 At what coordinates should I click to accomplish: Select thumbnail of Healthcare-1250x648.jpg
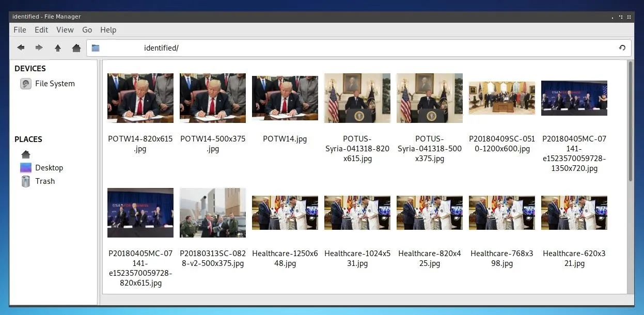tap(285, 213)
